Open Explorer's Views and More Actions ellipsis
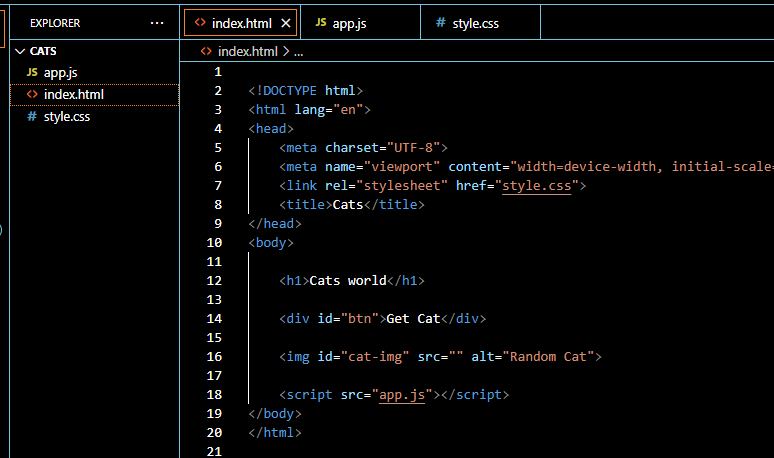774x458 pixels. point(157,22)
